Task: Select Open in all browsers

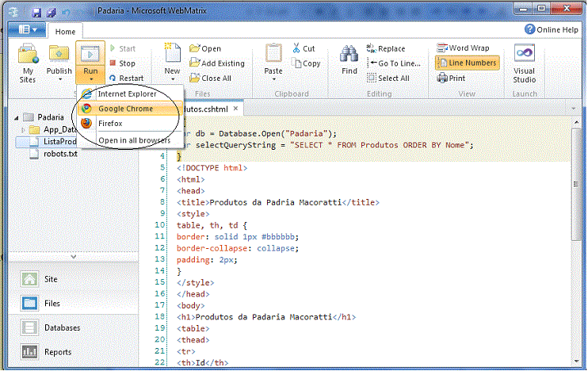Action: [133, 140]
